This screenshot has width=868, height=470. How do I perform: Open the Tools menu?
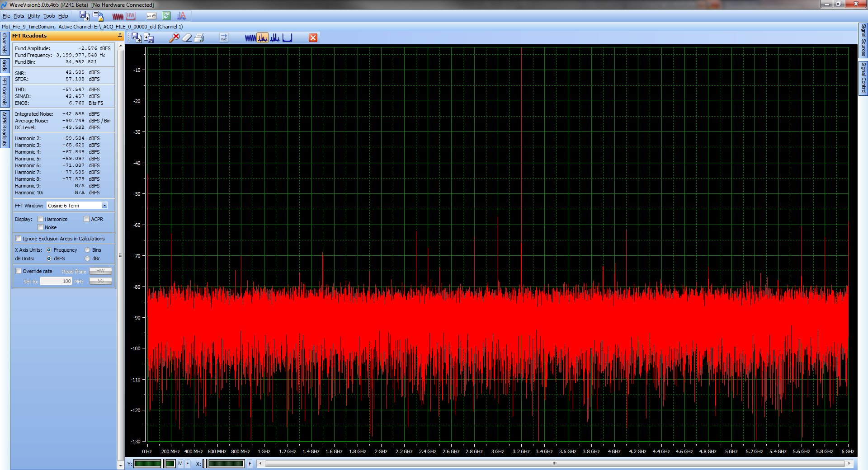(49, 16)
